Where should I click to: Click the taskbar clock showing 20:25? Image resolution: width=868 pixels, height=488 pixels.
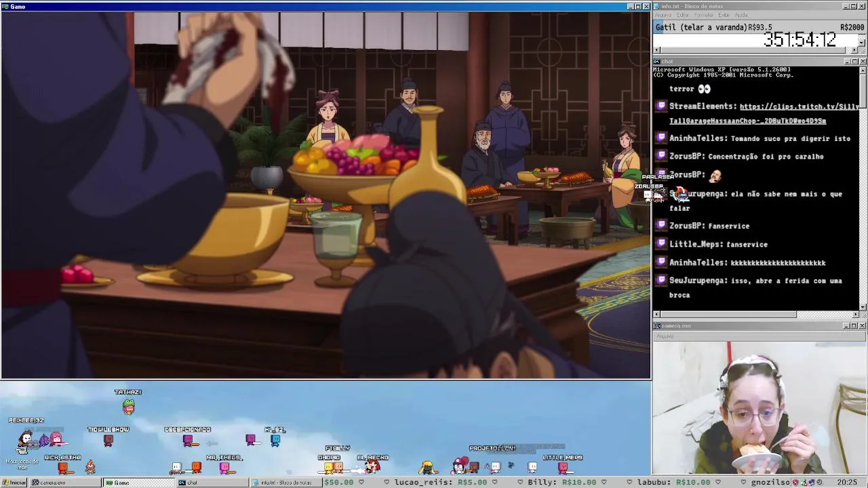point(846,483)
